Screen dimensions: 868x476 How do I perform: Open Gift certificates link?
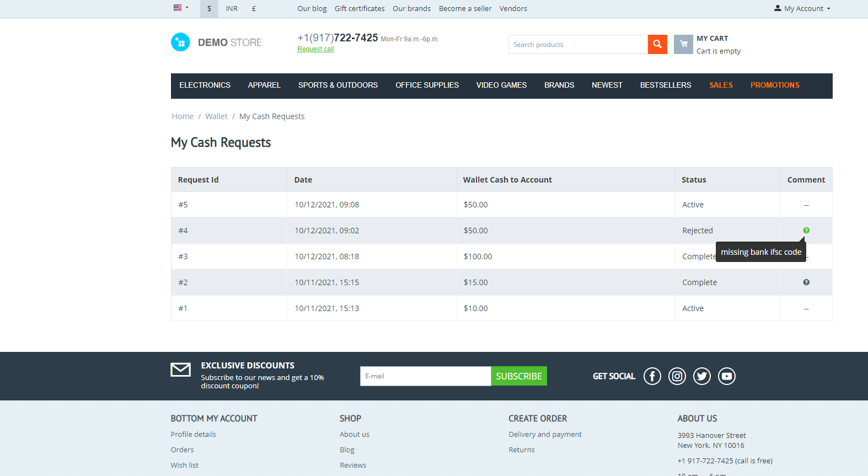click(x=360, y=8)
